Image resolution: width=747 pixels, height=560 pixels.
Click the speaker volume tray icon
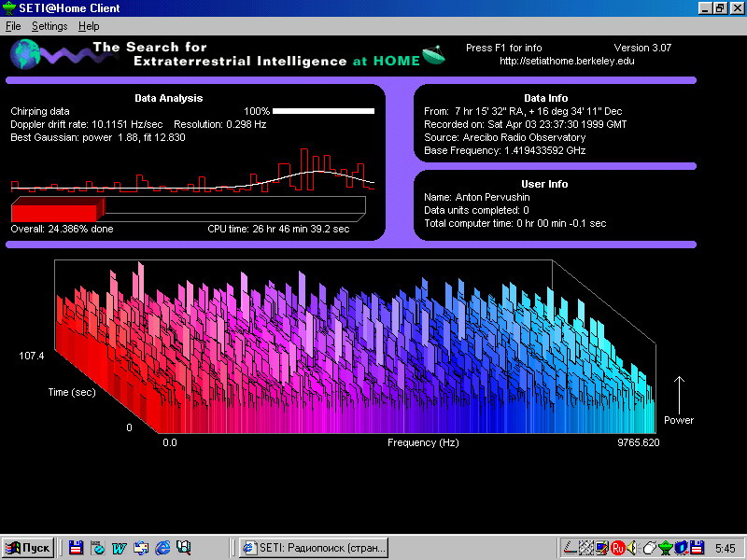[632, 548]
